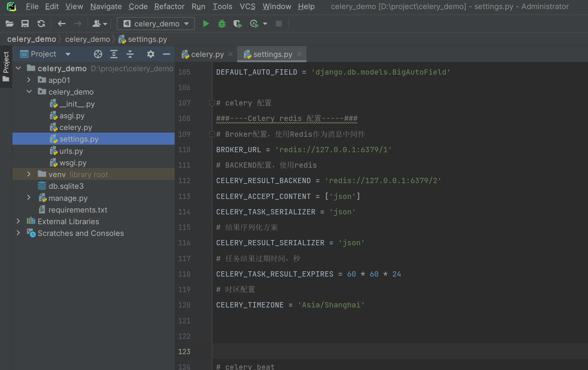This screenshot has width=588, height=370.
Task: Click CELERY_RESULT_BACKEND variable name
Action: (x=264, y=181)
